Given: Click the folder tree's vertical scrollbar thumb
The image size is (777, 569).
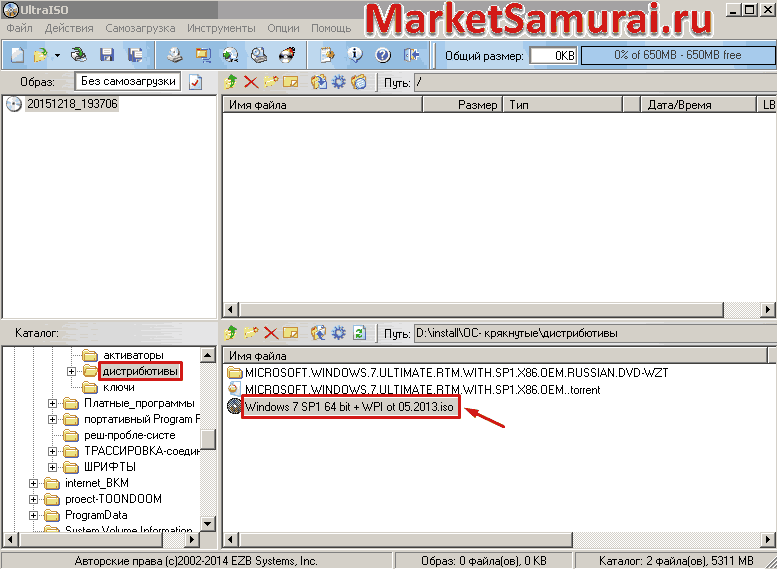Looking at the screenshot, I should (208, 439).
